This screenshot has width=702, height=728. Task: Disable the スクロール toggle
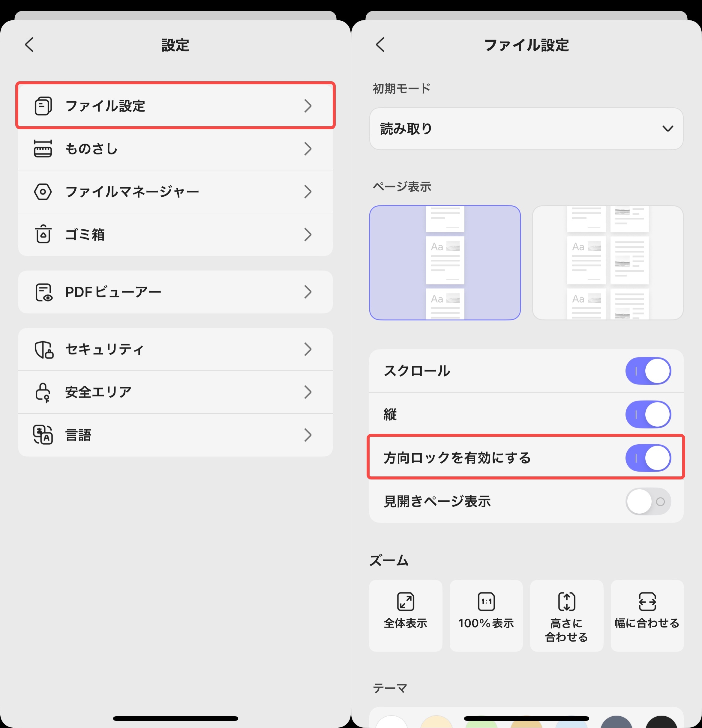coord(648,370)
